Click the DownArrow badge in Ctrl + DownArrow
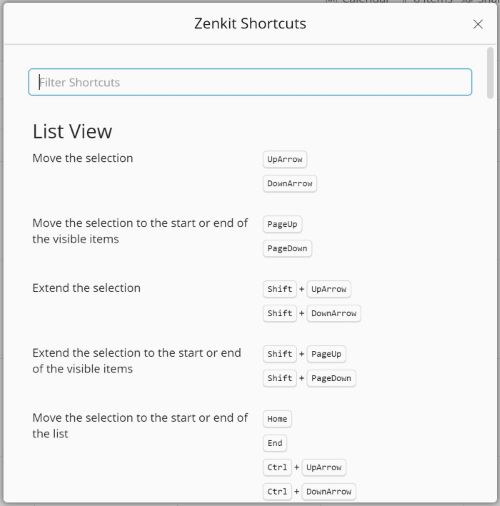Screen dimensions: 500x506 click(x=329, y=492)
